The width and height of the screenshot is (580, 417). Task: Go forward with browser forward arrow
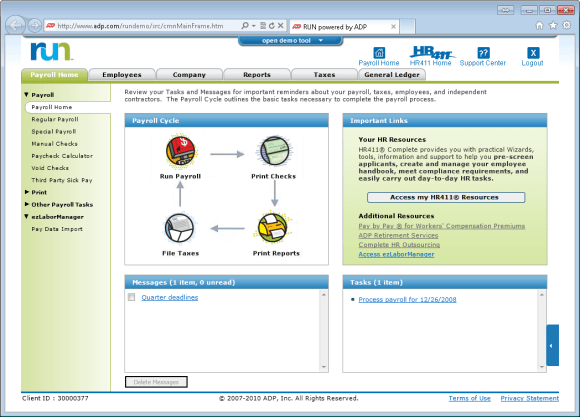[x=34, y=26]
